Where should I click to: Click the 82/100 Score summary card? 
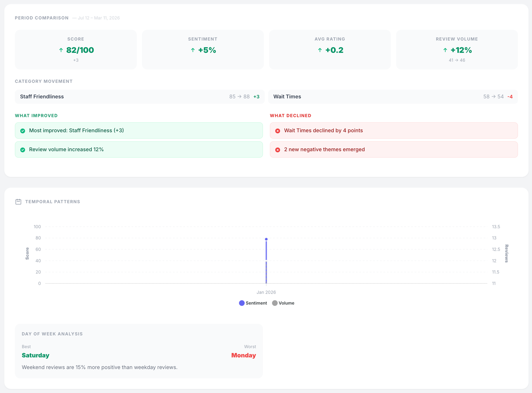(76, 50)
